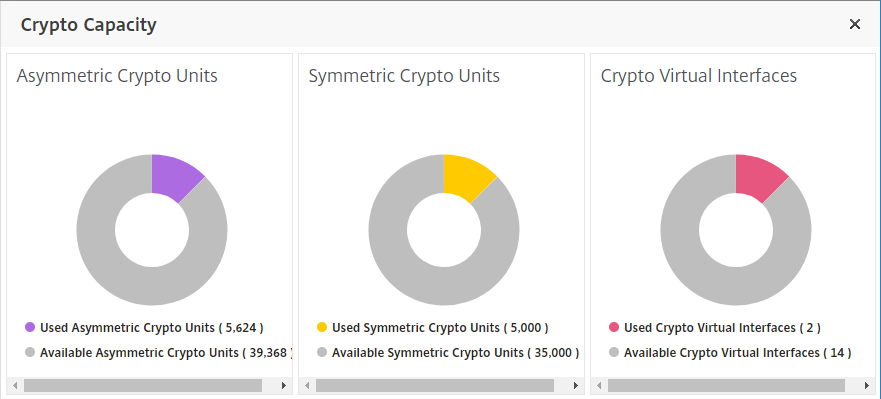Click left scroll arrow in Symmetric panel
The image size is (881, 399).
pyautogui.click(x=307, y=386)
